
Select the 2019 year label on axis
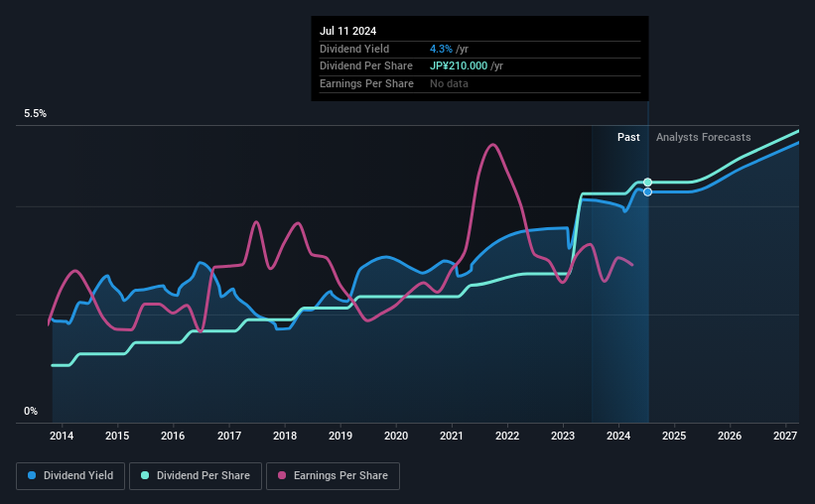[340, 436]
